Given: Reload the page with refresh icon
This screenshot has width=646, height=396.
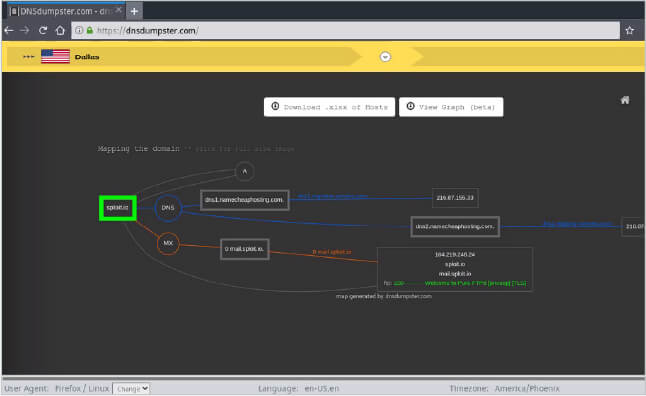Looking at the screenshot, I should pos(43,30).
